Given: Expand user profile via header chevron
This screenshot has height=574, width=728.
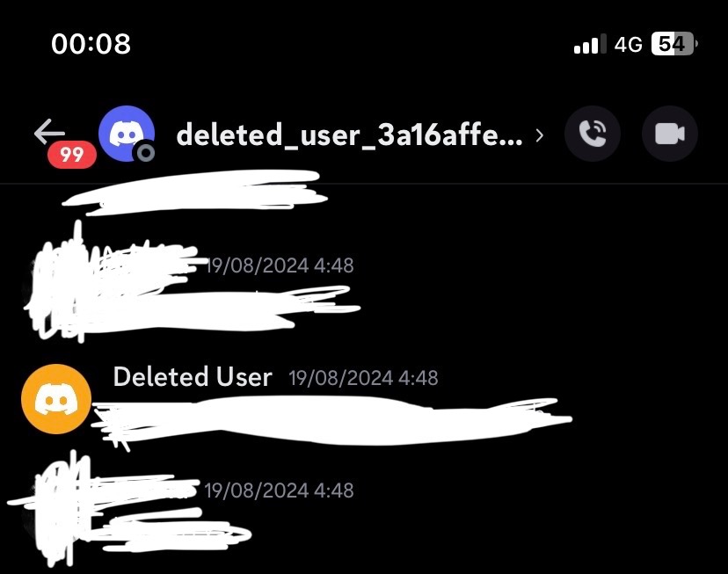Looking at the screenshot, I should point(539,135).
